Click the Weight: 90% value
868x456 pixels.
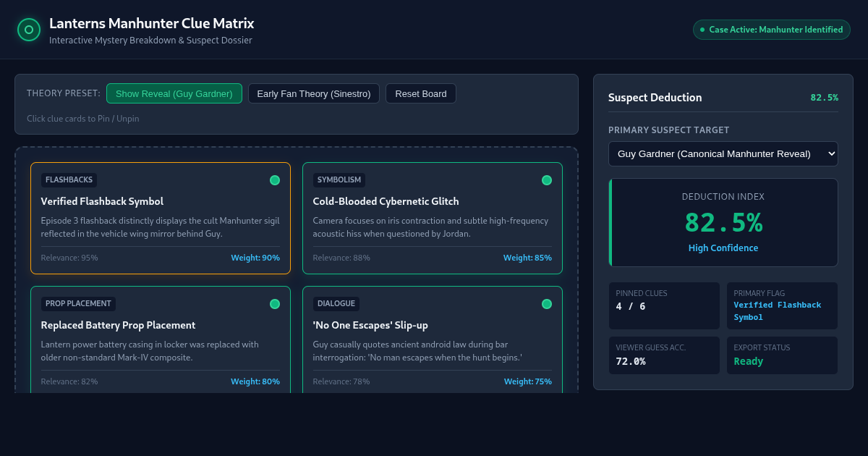255,258
